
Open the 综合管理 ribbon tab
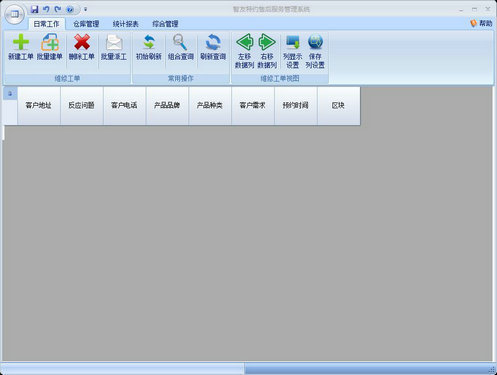pyautogui.click(x=165, y=24)
